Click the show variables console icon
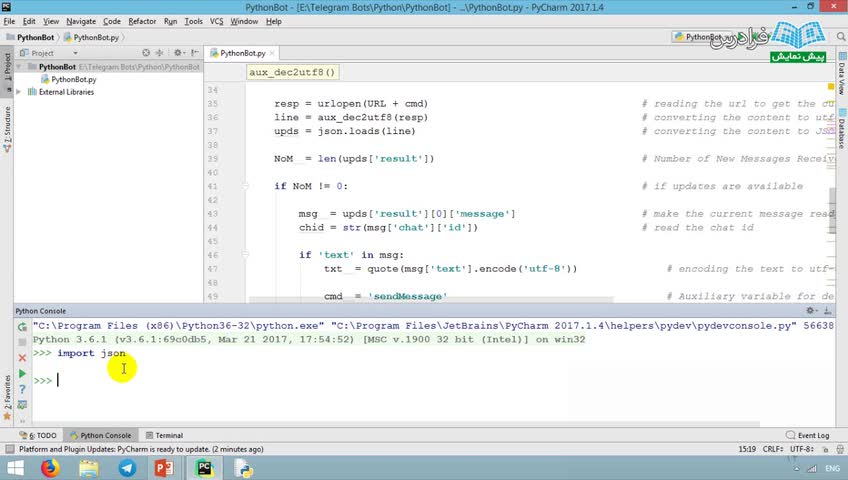 22,405
